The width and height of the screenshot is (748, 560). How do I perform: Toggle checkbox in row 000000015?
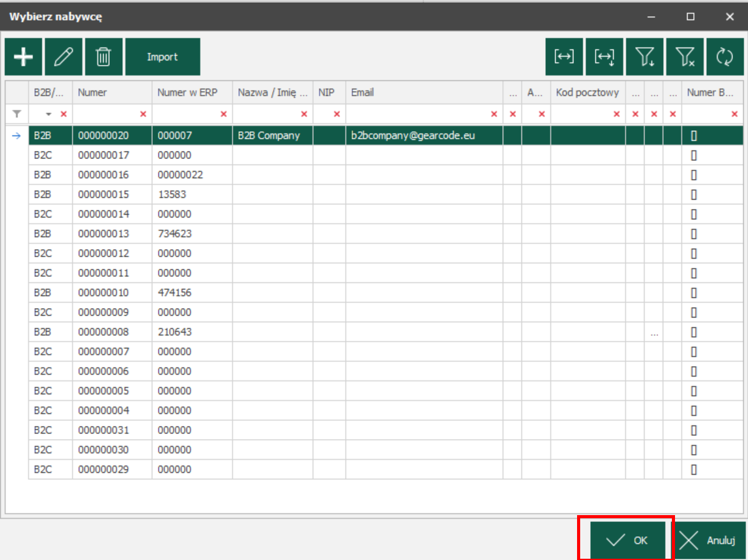pos(694,195)
